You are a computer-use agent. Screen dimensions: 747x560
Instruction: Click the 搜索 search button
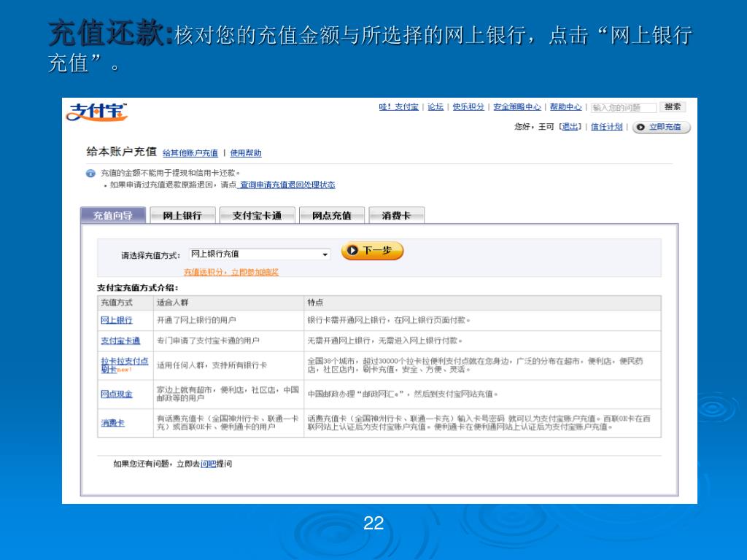coord(673,107)
